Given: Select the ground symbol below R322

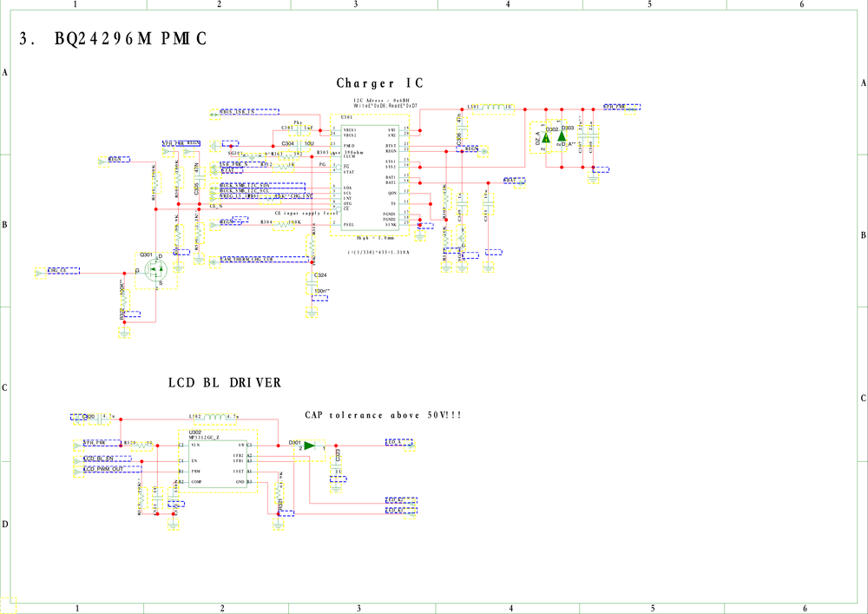Looking at the screenshot, I should tap(124, 333).
